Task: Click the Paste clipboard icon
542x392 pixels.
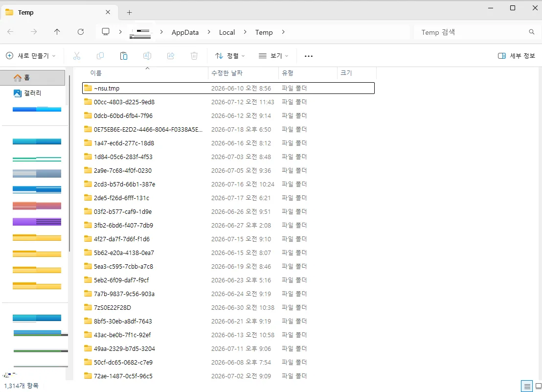Action: [x=124, y=56]
